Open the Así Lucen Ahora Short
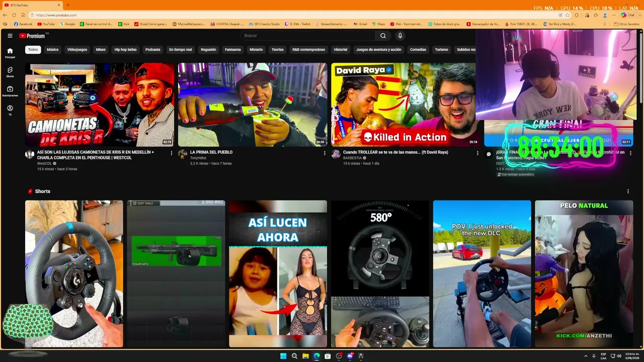This screenshot has width=644, height=362. (x=278, y=274)
